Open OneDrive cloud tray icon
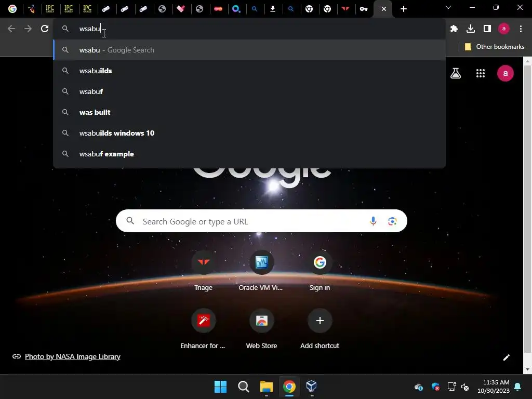This screenshot has width=532, height=399. click(419, 387)
